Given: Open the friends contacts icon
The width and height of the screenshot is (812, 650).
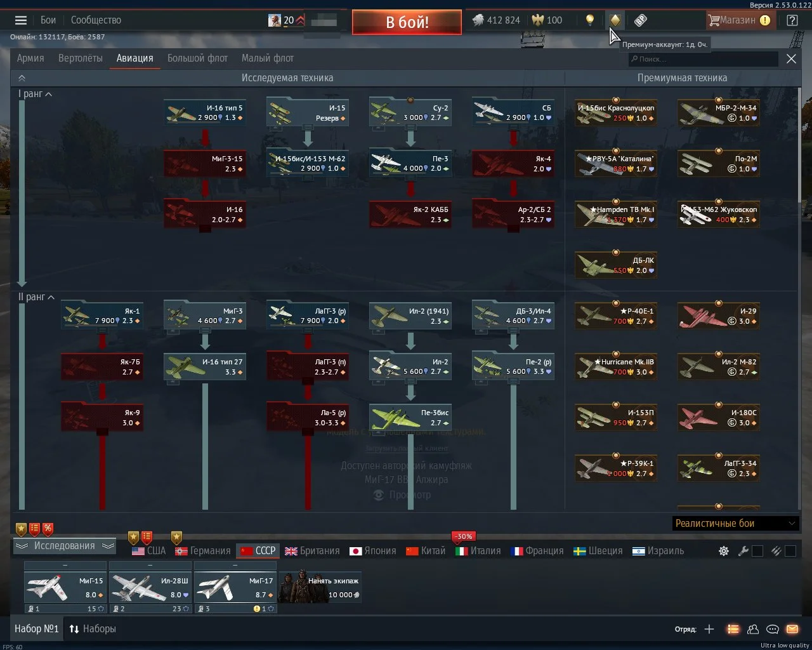Looking at the screenshot, I should [753, 629].
